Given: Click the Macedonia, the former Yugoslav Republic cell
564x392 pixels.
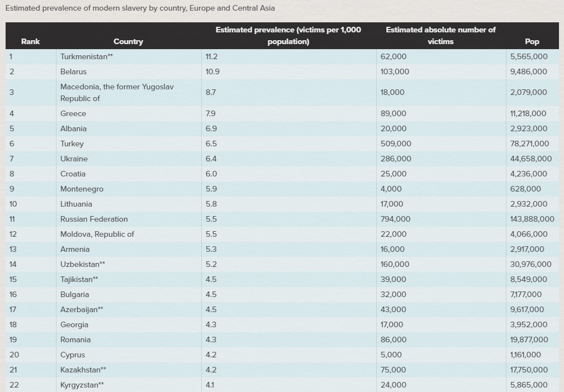Looking at the screenshot, I should click(x=117, y=93).
